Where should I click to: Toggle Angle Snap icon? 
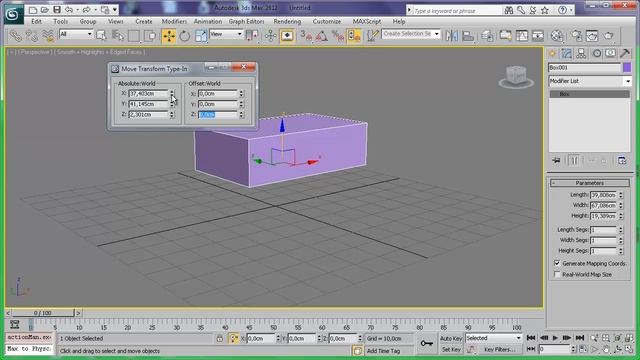(322, 36)
